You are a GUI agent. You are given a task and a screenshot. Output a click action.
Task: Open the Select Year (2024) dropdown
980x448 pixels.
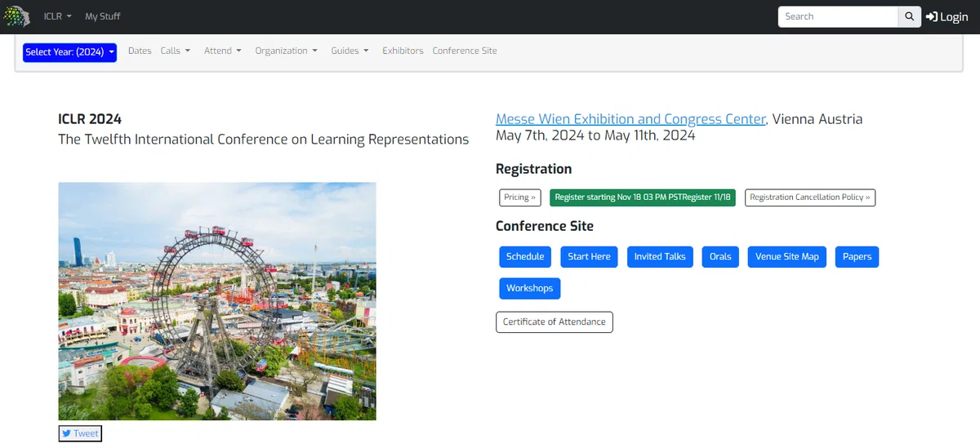click(x=69, y=52)
